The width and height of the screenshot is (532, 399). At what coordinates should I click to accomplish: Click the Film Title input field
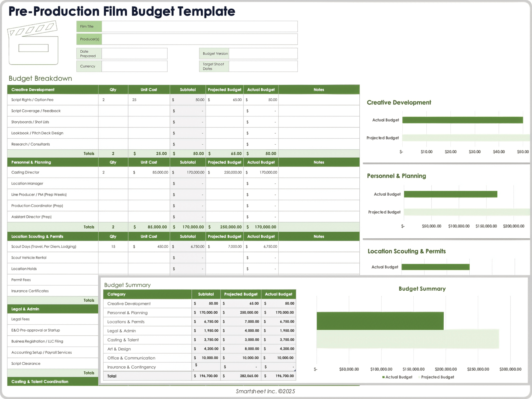[199, 26]
